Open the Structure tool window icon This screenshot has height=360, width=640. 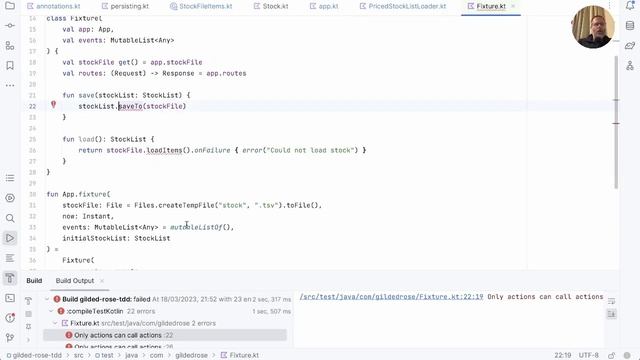tap(10, 45)
